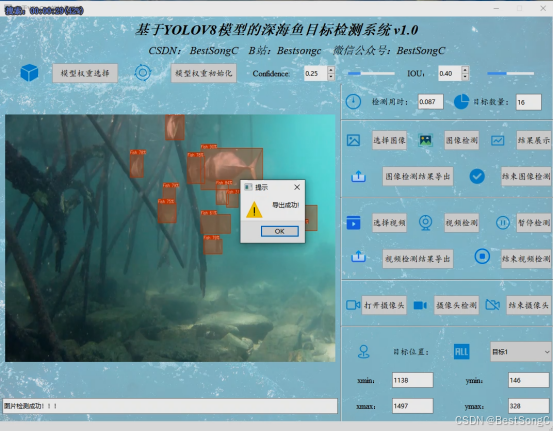Click the xmin field 1138
Screen dimensions: 554x432
413,380
